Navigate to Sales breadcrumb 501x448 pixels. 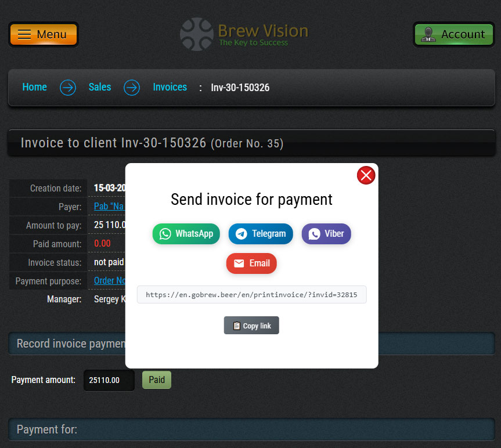click(100, 87)
